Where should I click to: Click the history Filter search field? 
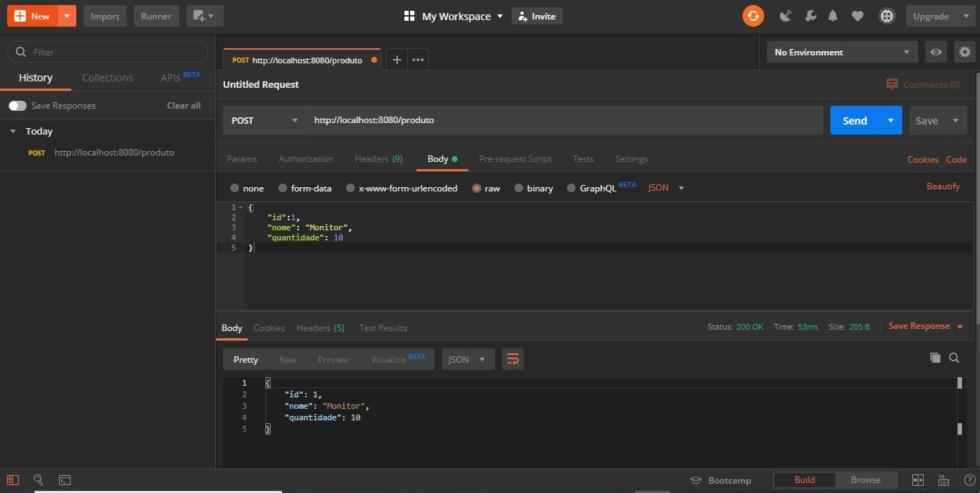[x=107, y=52]
